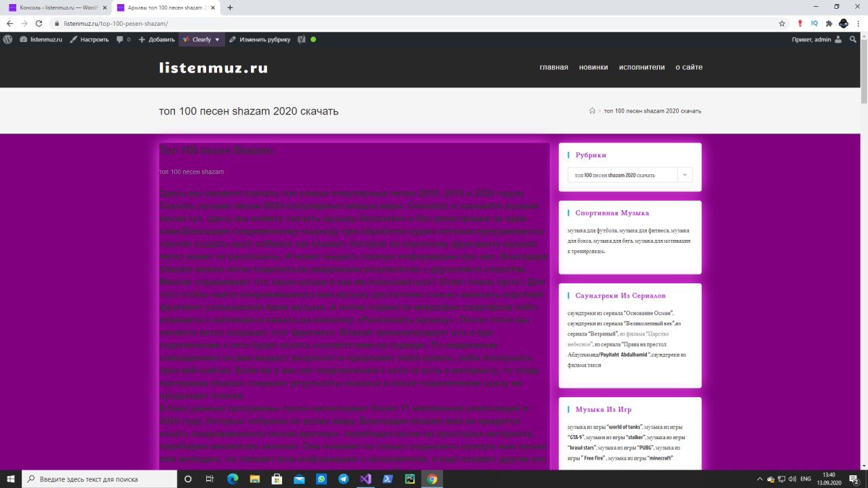Open новинки in the site navigation
Viewport: 868px width, 488px height.
[593, 67]
